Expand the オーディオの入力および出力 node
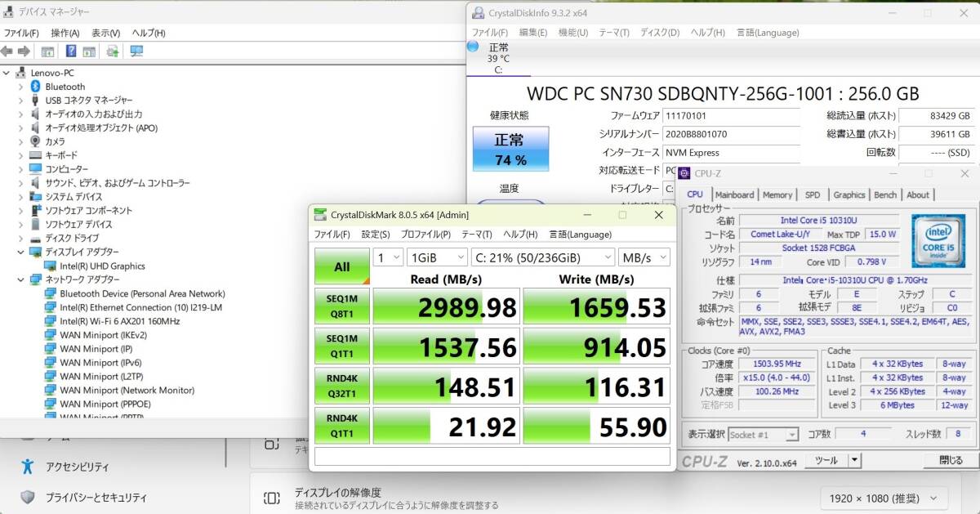 point(21,114)
